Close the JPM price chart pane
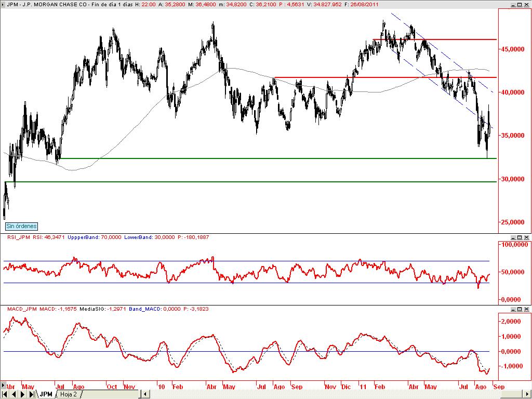This screenshot has width=532, height=399. tap(527, 5)
